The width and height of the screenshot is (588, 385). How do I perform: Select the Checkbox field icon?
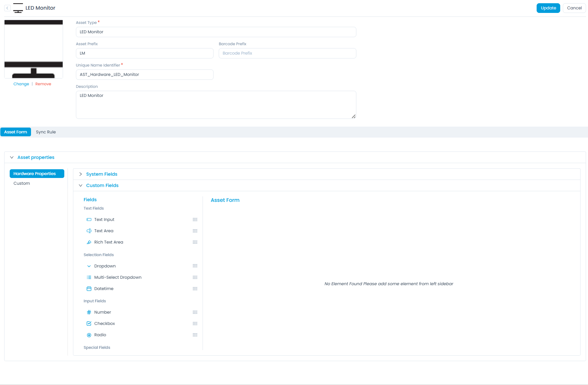pos(89,323)
